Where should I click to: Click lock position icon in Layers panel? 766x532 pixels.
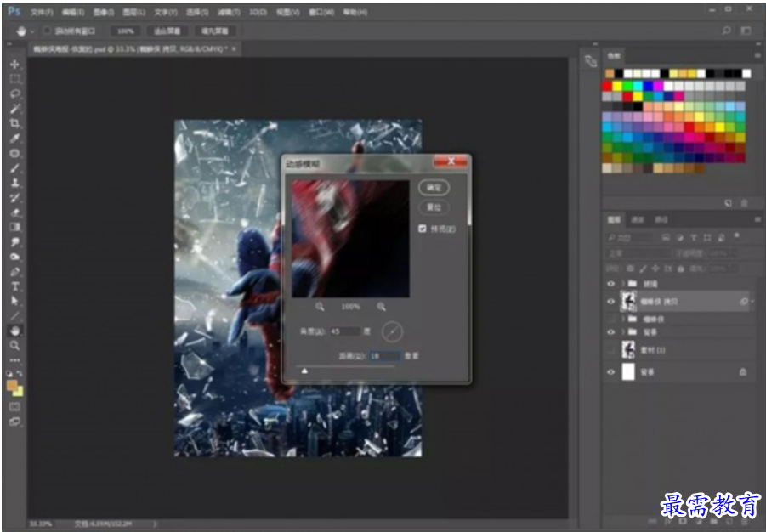click(x=655, y=269)
